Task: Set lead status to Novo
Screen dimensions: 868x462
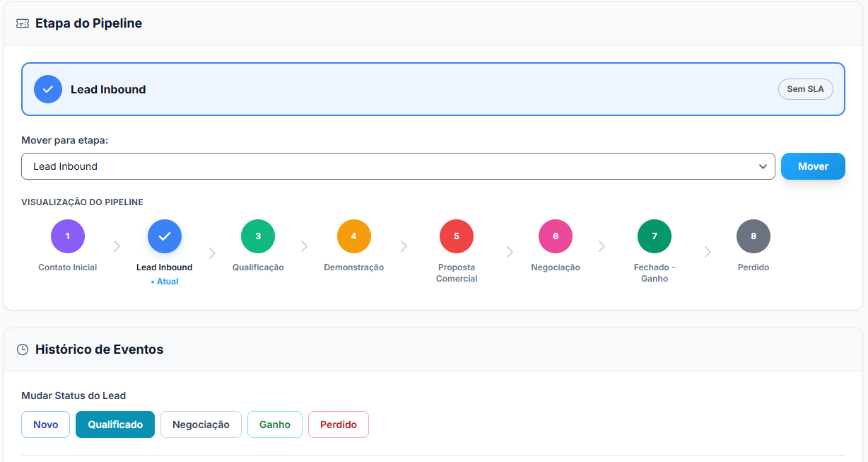Action: (x=46, y=425)
